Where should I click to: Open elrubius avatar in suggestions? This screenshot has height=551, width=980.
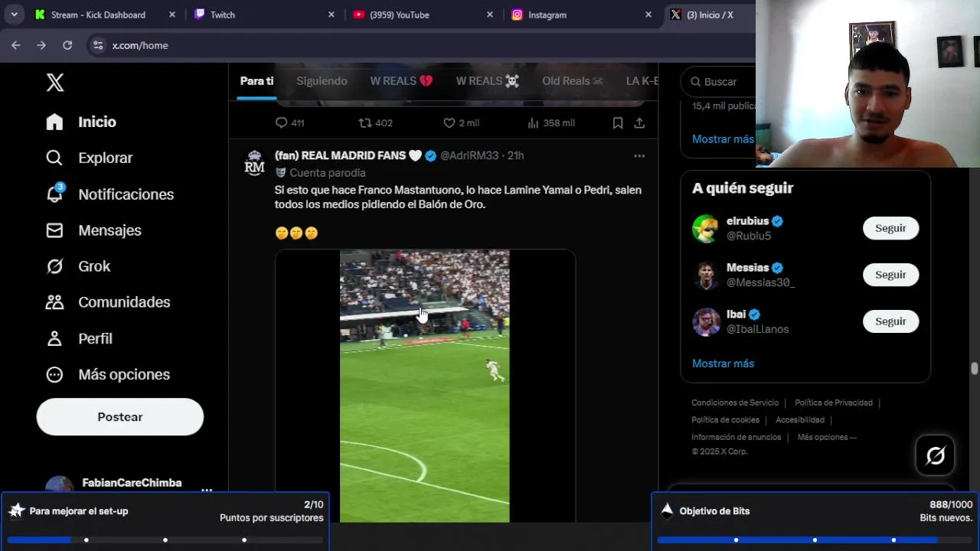click(706, 228)
